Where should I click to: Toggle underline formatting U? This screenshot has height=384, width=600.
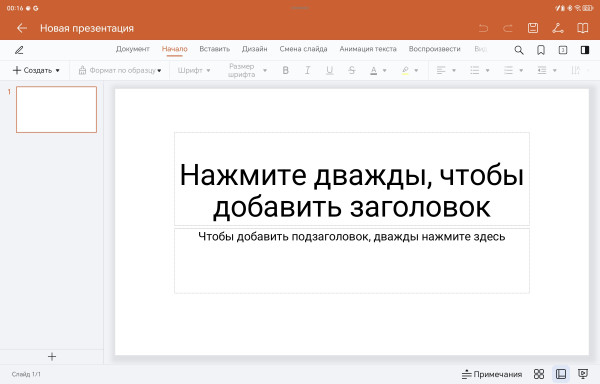(x=329, y=70)
